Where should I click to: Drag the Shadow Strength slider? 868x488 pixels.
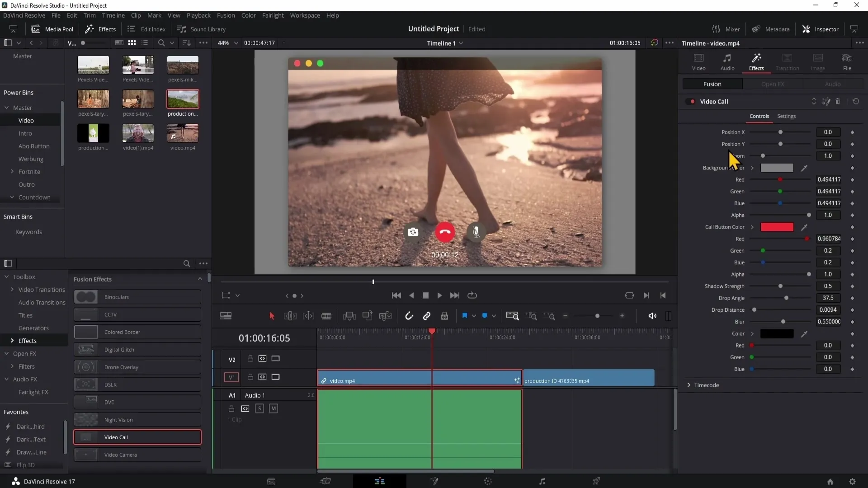coord(780,286)
